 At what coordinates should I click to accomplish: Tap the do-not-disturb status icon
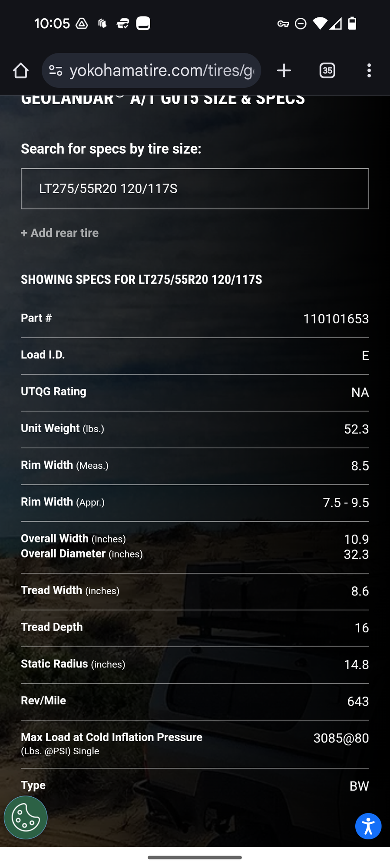[301, 23]
